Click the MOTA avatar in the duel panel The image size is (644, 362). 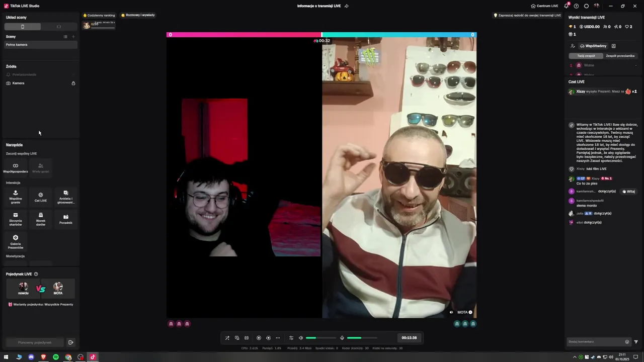[58, 287]
